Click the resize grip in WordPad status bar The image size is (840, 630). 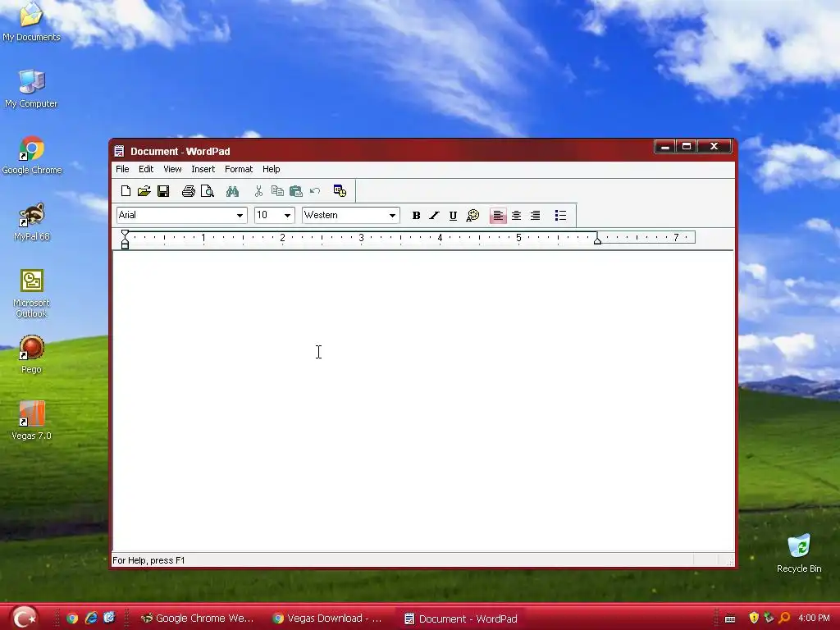(729, 561)
